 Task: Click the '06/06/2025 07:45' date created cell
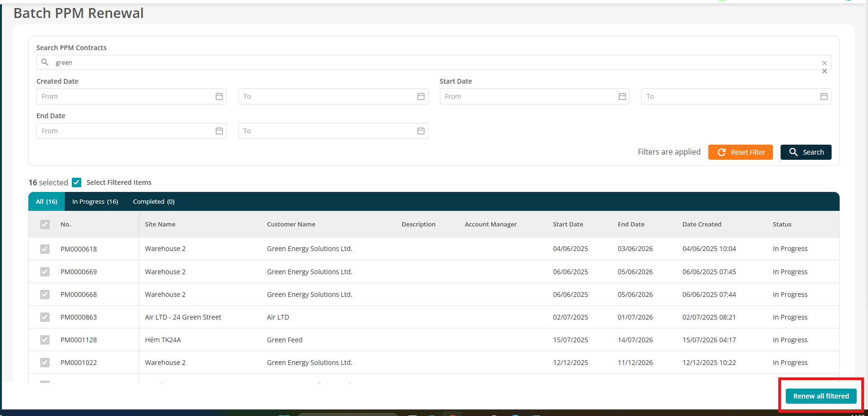(x=709, y=272)
